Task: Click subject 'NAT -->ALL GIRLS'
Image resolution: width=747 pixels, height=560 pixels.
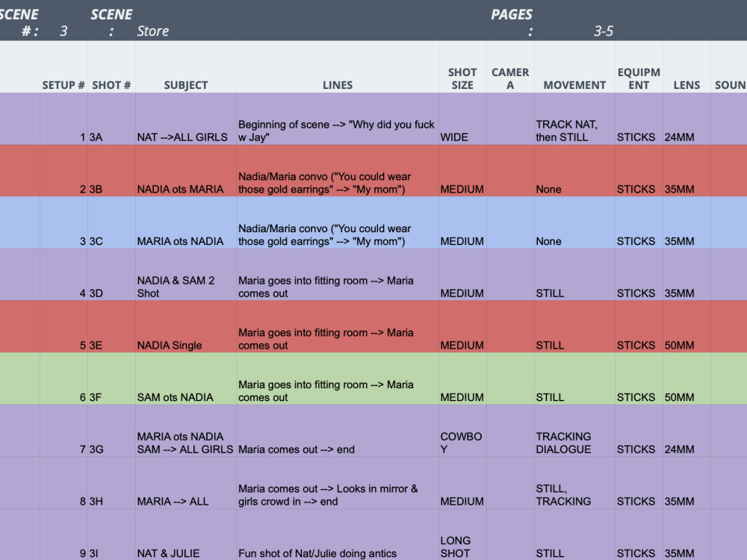Action: (x=186, y=119)
